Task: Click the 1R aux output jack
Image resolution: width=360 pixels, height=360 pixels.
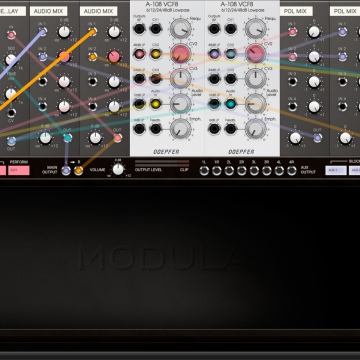Action: coord(217,171)
